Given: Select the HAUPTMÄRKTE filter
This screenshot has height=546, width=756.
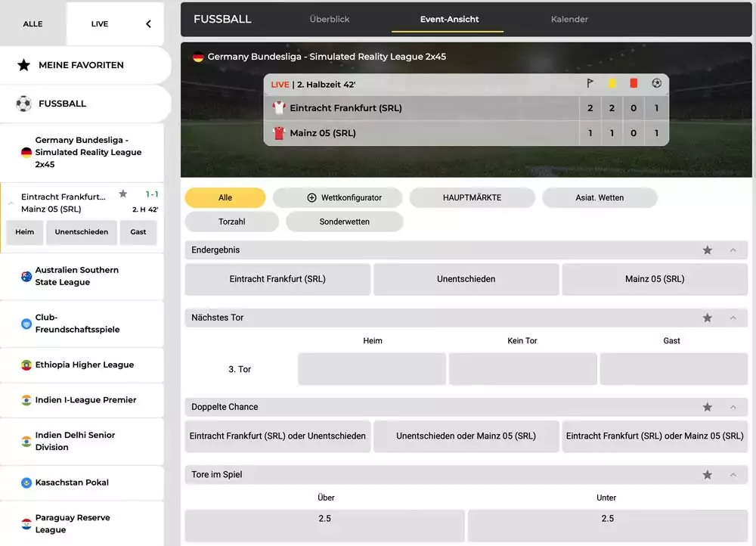Looking at the screenshot, I should pyautogui.click(x=472, y=198).
